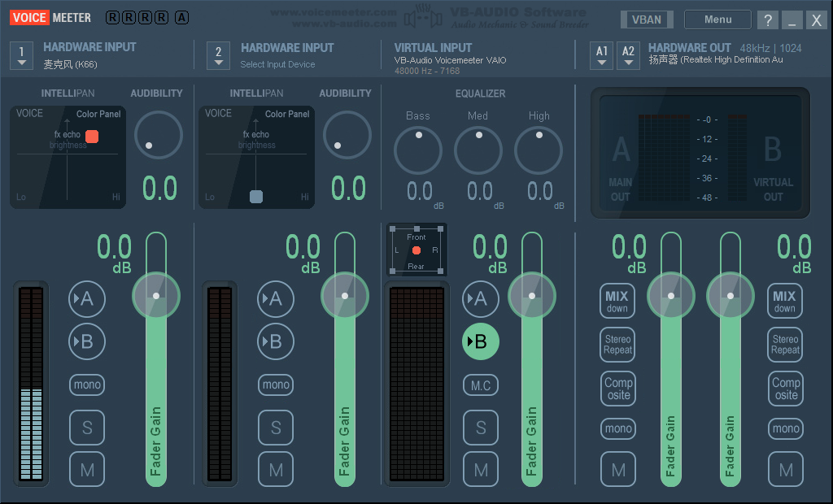Open Hardware Input 1 device selector
This screenshot has width=833, height=504.
tap(21, 56)
